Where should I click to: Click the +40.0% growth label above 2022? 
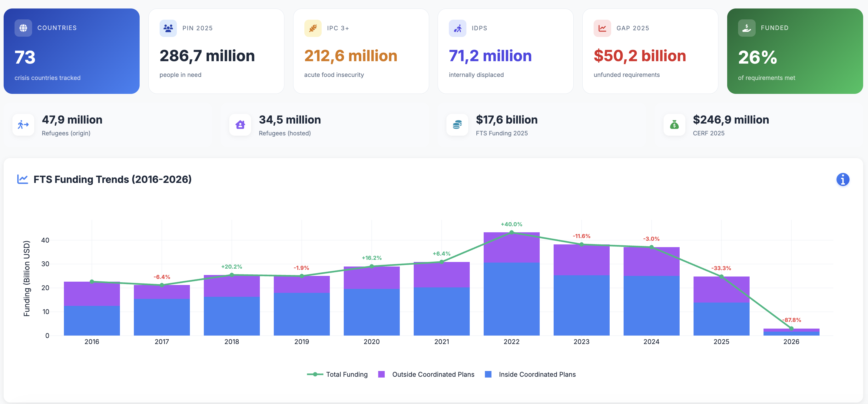coord(512,224)
